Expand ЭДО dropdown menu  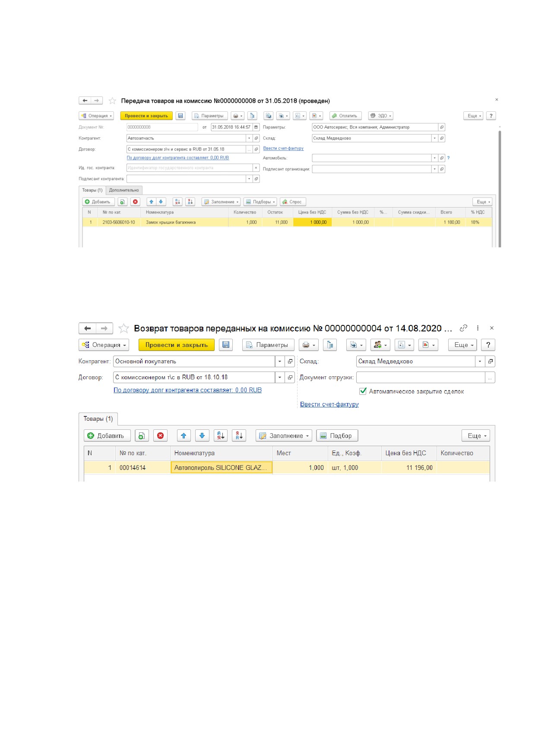[381, 116]
